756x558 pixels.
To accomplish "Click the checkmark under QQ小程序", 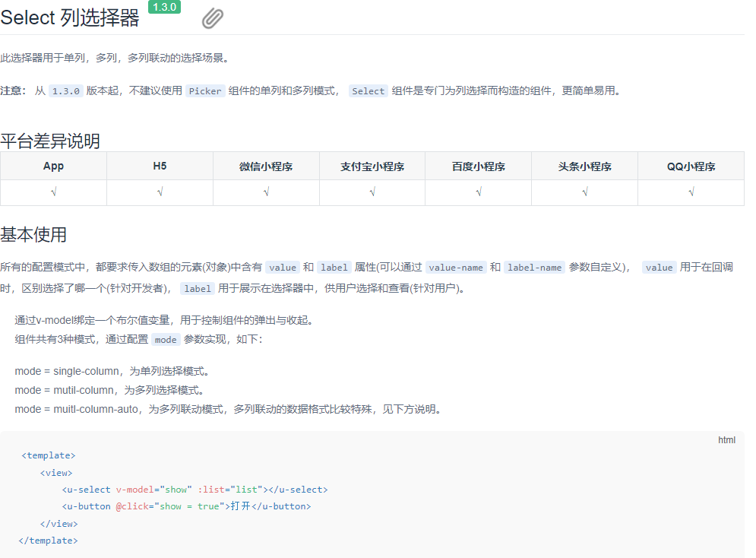I will (x=690, y=192).
